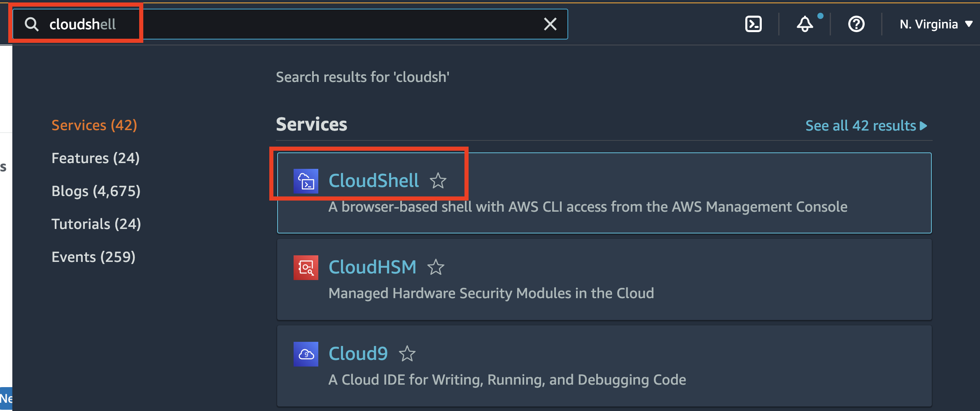Favorite CloudShell with its star
980x411 pixels.
[x=438, y=180]
